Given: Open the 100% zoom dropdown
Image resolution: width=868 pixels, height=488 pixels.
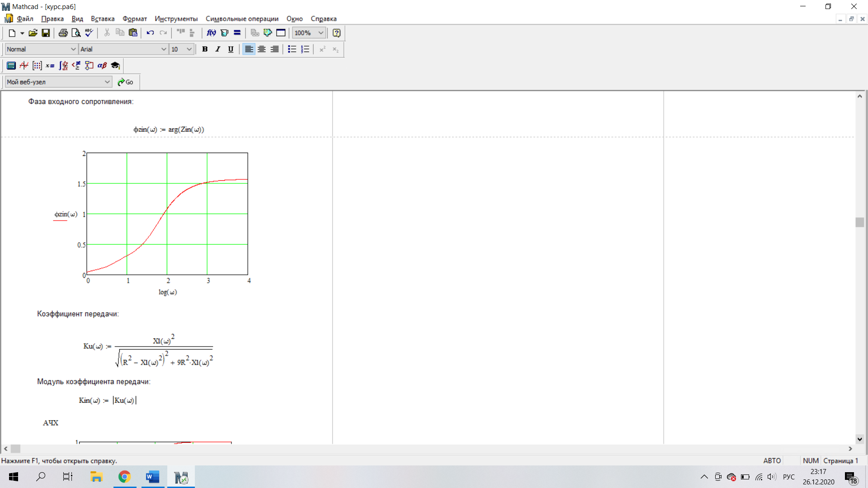Looking at the screenshot, I should 321,33.
